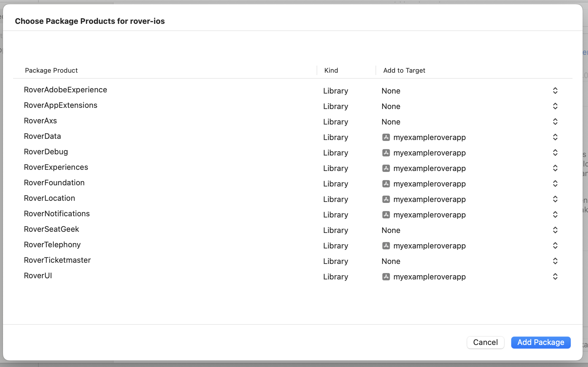Select the RoverData product name
The image size is (588, 367).
[x=42, y=136]
